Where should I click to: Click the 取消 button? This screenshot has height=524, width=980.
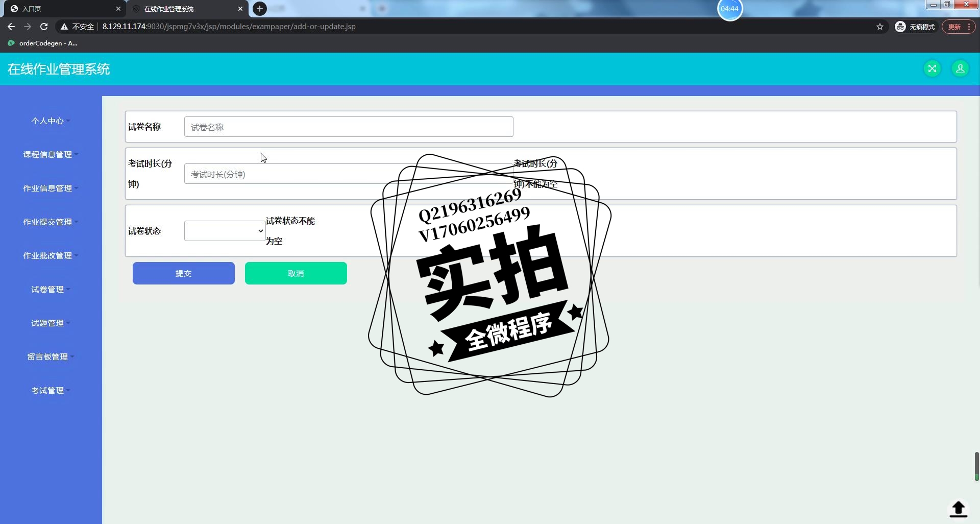(296, 273)
